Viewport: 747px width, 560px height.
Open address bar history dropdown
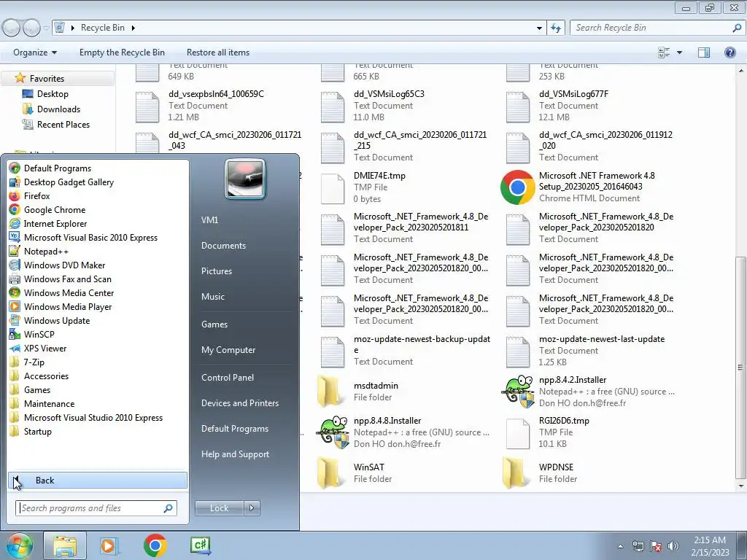[x=539, y=28]
